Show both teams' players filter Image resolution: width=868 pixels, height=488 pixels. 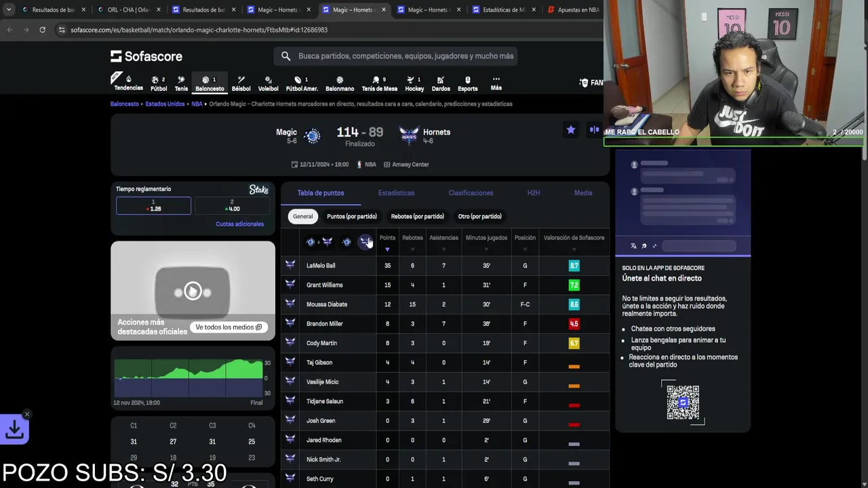point(319,242)
